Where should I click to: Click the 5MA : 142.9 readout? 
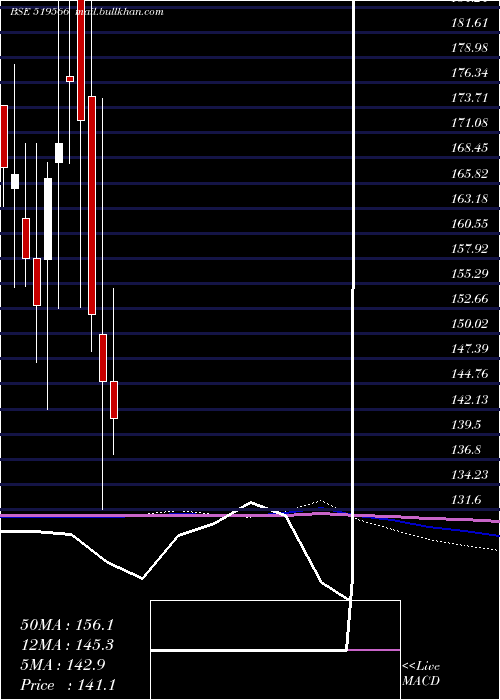point(63,665)
